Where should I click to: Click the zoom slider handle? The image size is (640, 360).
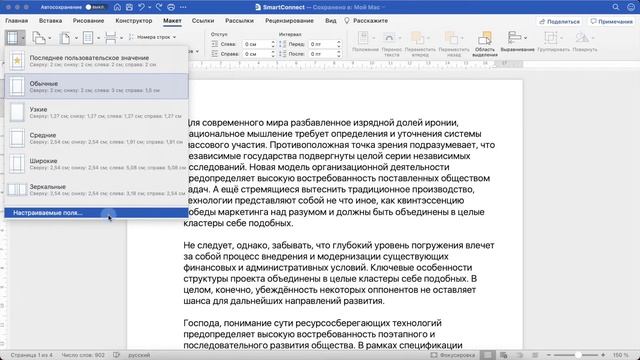click(578, 355)
